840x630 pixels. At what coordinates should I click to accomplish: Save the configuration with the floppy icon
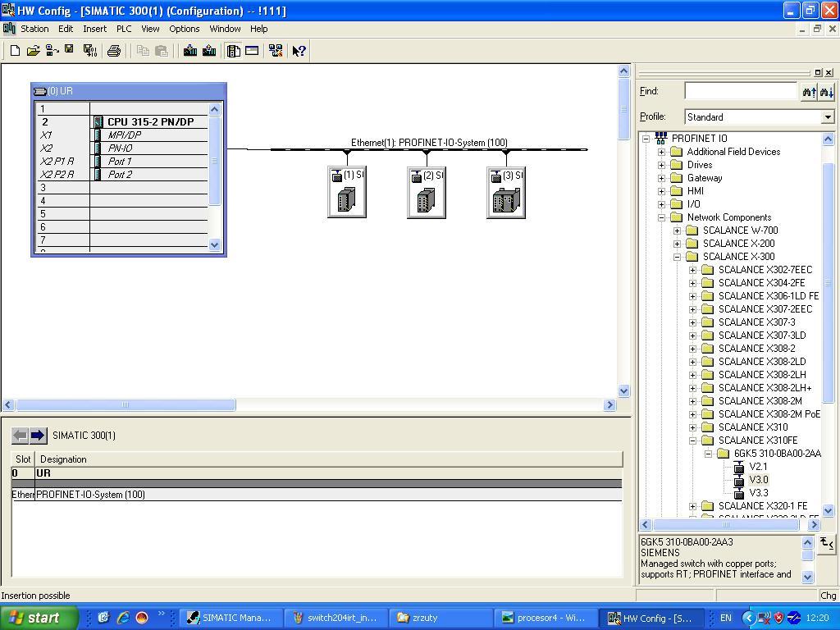(69, 49)
